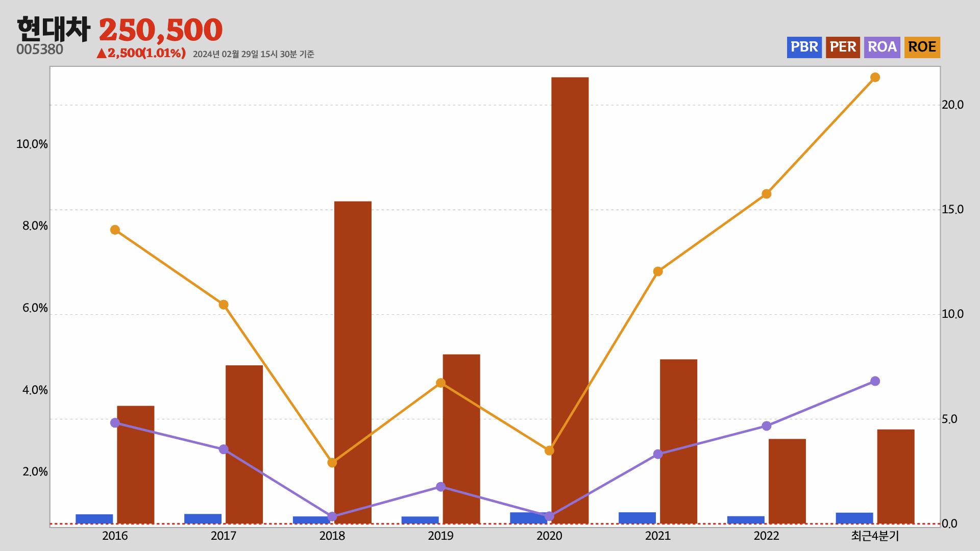Select the 2016 PER bar
The image size is (980, 551).
point(136,465)
